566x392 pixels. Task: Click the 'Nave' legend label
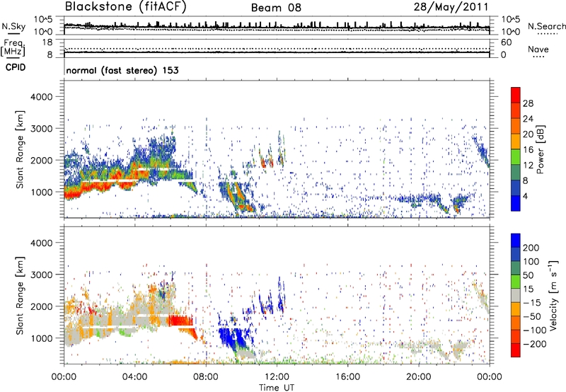538,49
